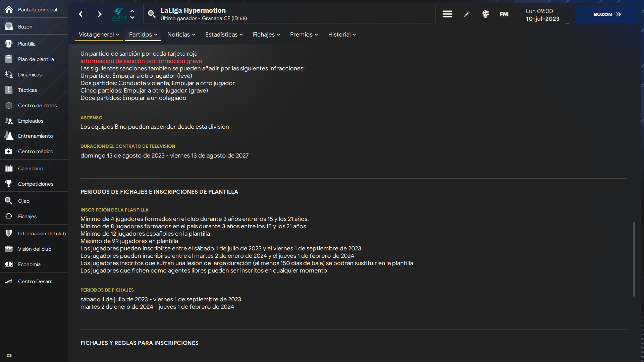Open the globe world icon
Screen dimensions: 644x362
[485, 14]
